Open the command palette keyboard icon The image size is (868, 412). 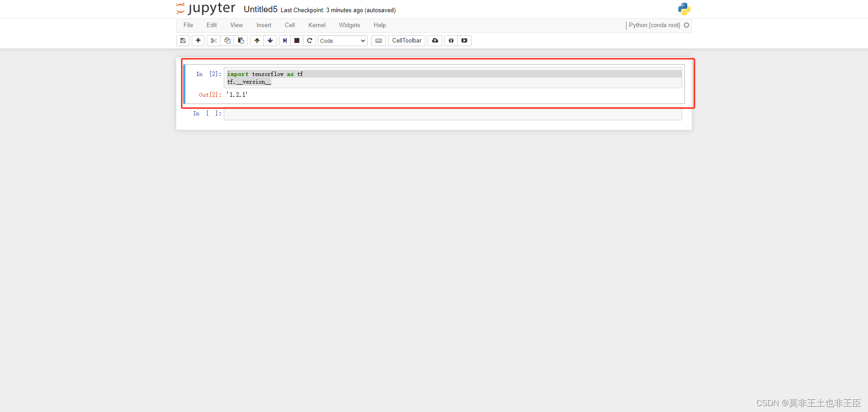[x=378, y=41]
